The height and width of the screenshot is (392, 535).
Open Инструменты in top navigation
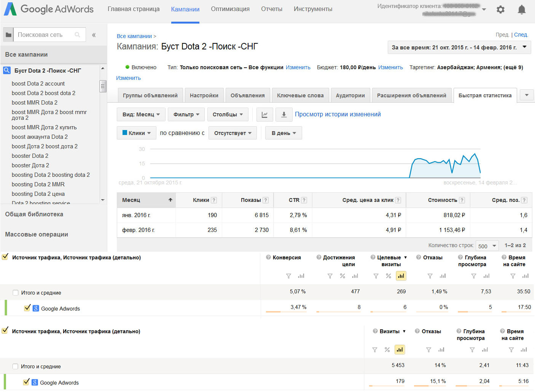click(x=313, y=9)
